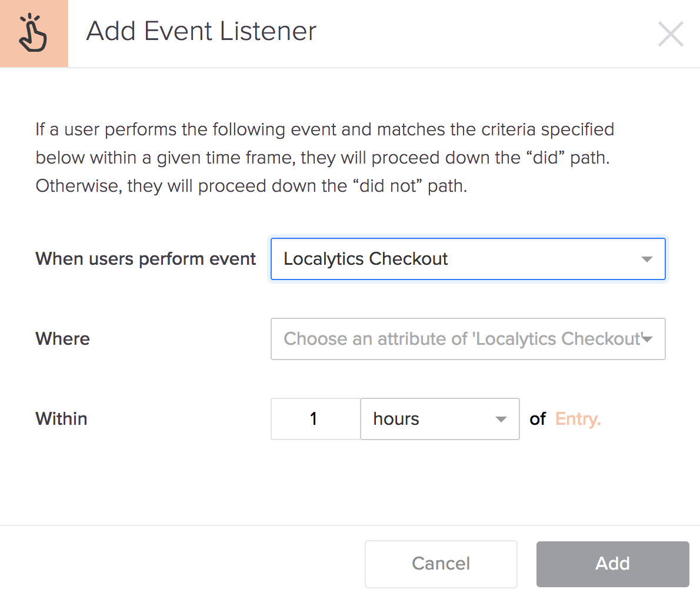Click the Where field label

tap(62, 339)
